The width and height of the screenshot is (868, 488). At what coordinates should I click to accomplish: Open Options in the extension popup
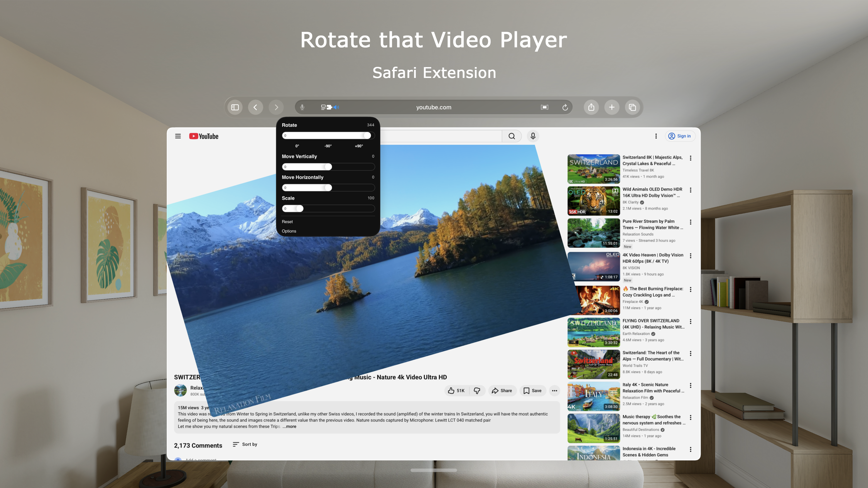click(289, 231)
